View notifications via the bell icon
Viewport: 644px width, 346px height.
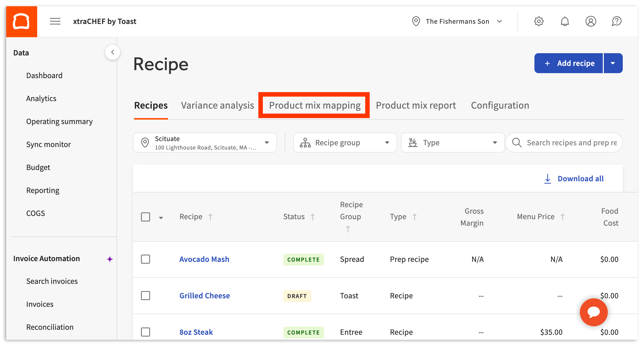[x=565, y=21]
